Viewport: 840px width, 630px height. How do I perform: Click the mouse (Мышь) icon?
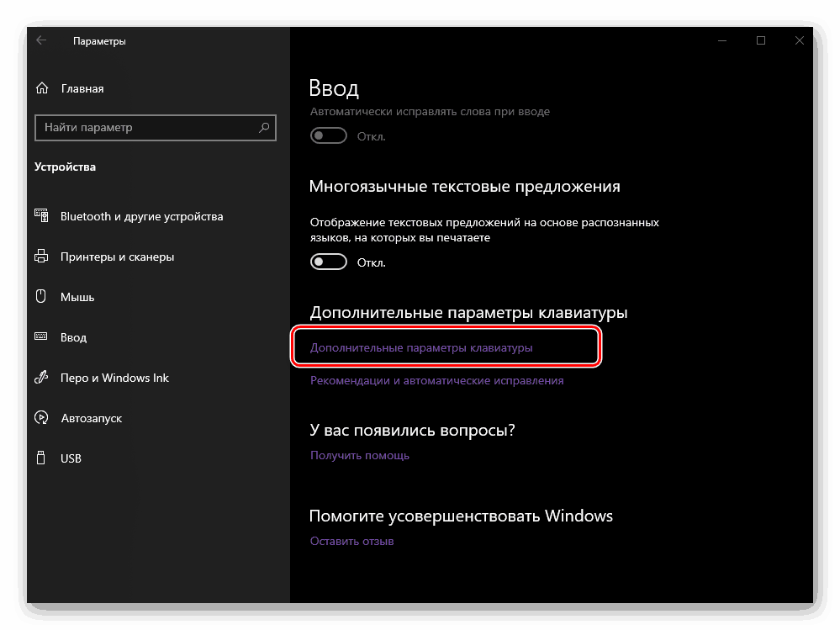[x=41, y=297]
